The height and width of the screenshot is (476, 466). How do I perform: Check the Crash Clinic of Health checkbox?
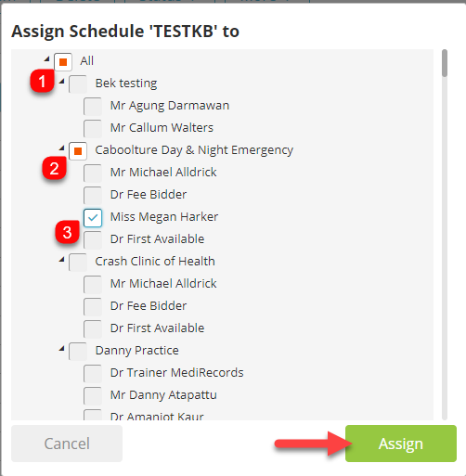click(78, 263)
